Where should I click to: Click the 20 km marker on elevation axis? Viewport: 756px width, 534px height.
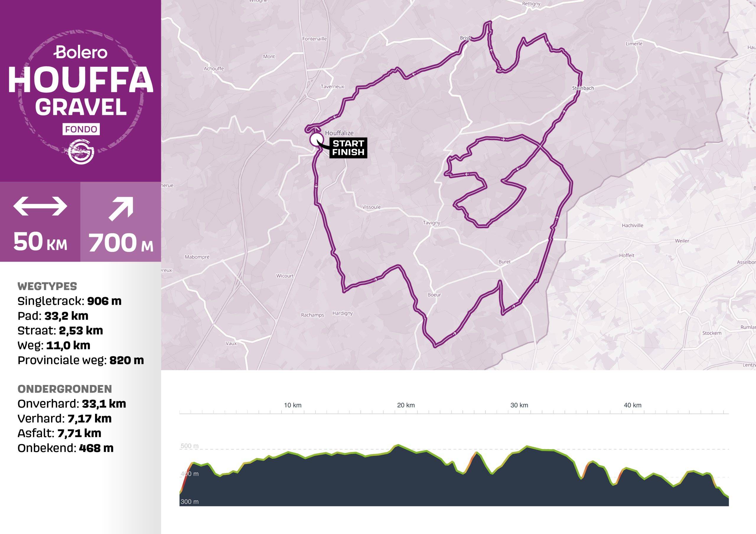click(406, 405)
